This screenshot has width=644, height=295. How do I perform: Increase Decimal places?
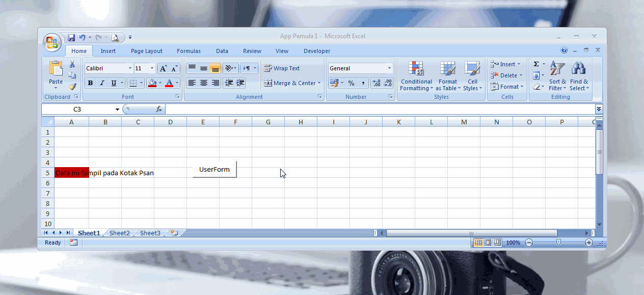(377, 83)
